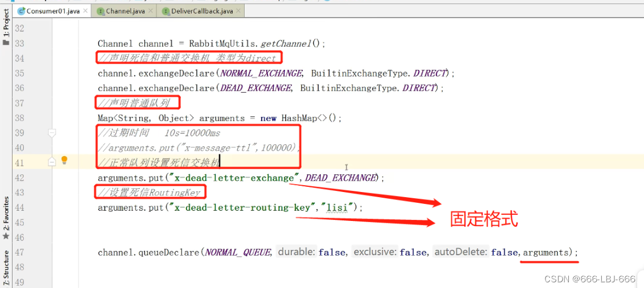Click the Channel type keyword on line 33
Viewport: 644px width, 288px height.
(x=115, y=44)
